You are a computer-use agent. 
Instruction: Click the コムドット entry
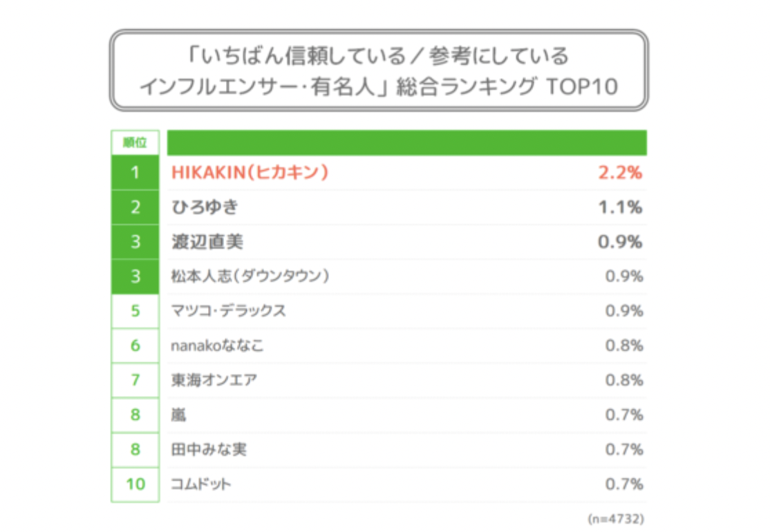pyautogui.click(x=200, y=484)
